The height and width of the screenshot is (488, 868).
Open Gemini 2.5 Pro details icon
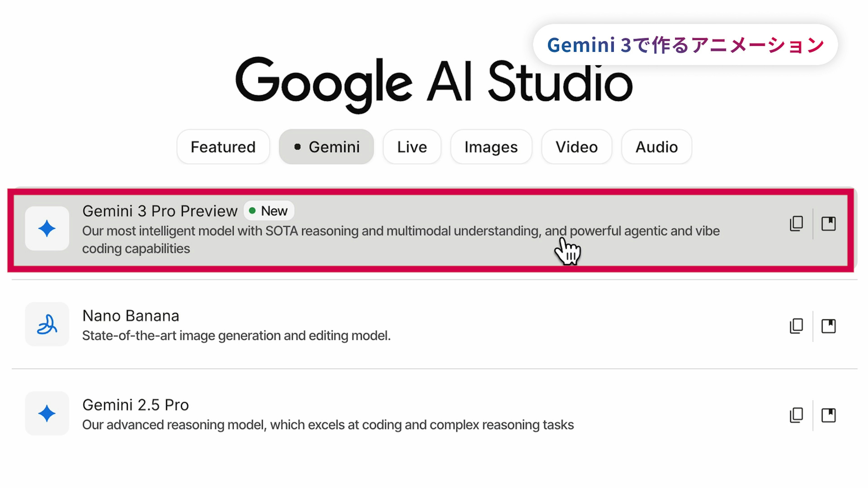(828, 415)
